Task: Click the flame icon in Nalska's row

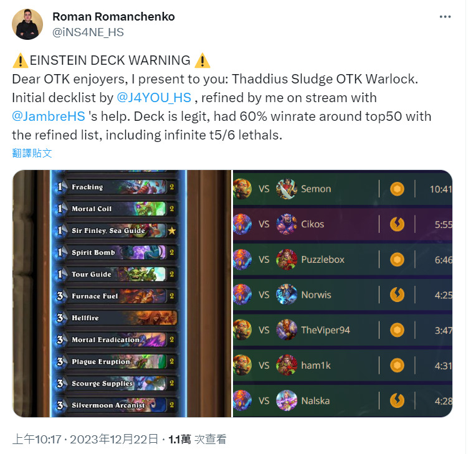Action: (x=397, y=400)
